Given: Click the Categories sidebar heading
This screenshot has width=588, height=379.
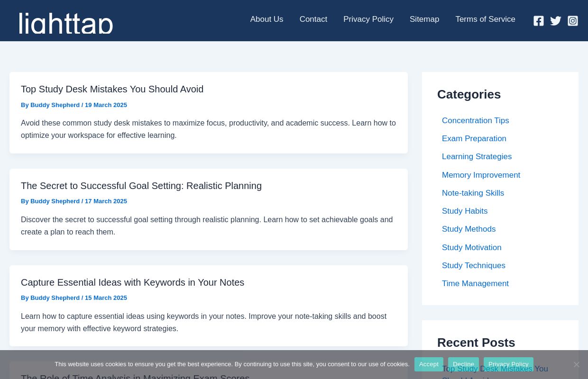Looking at the screenshot, I should 469,94.
